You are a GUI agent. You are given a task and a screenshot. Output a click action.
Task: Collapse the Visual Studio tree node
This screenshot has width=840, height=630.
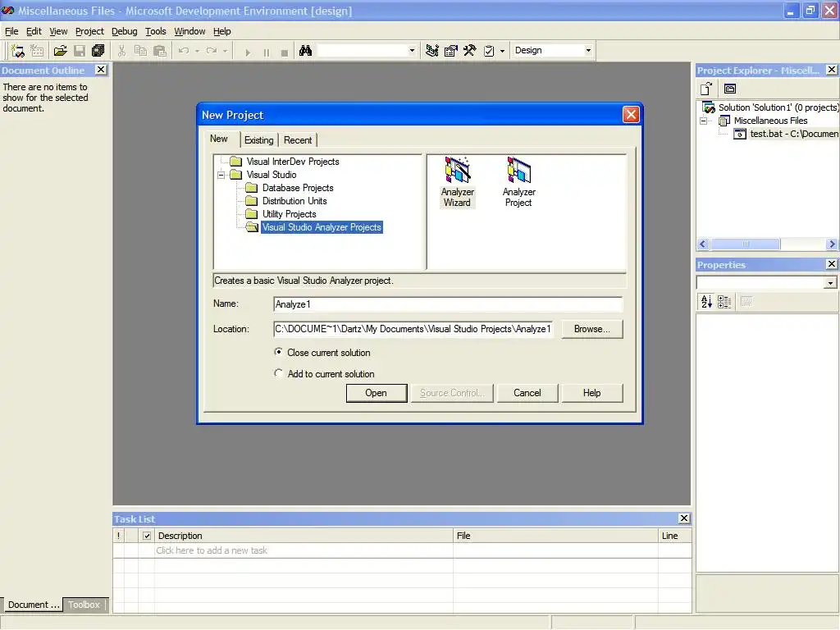[x=221, y=175]
